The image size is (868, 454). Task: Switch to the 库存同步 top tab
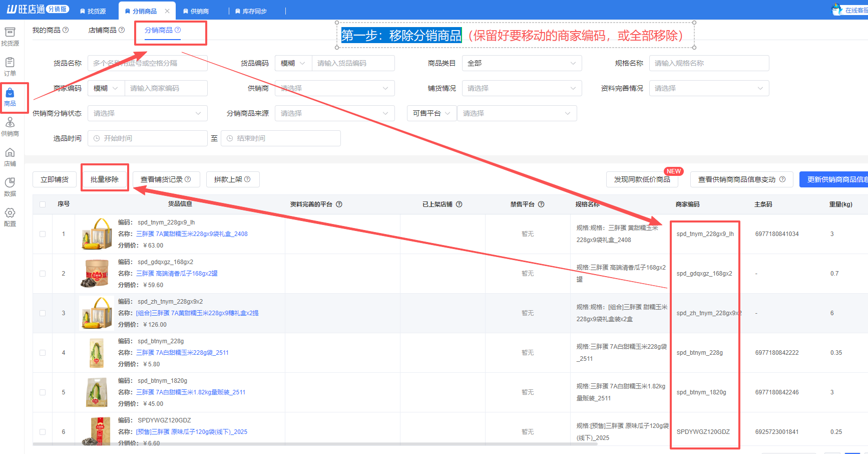coord(254,11)
